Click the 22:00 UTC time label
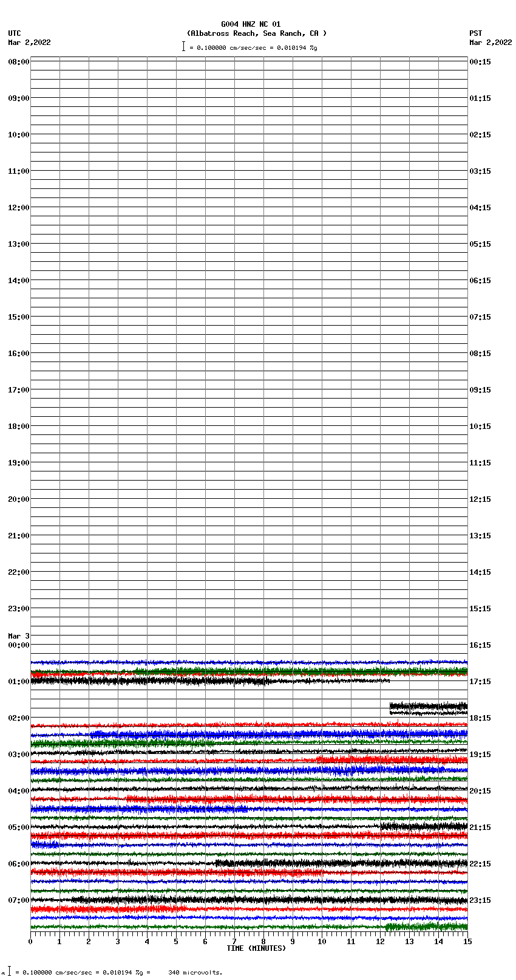This screenshot has height=980, width=516. (x=19, y=572)
